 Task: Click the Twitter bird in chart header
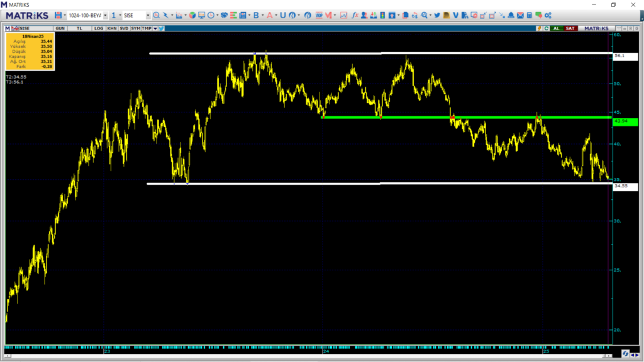click(162, 28)
